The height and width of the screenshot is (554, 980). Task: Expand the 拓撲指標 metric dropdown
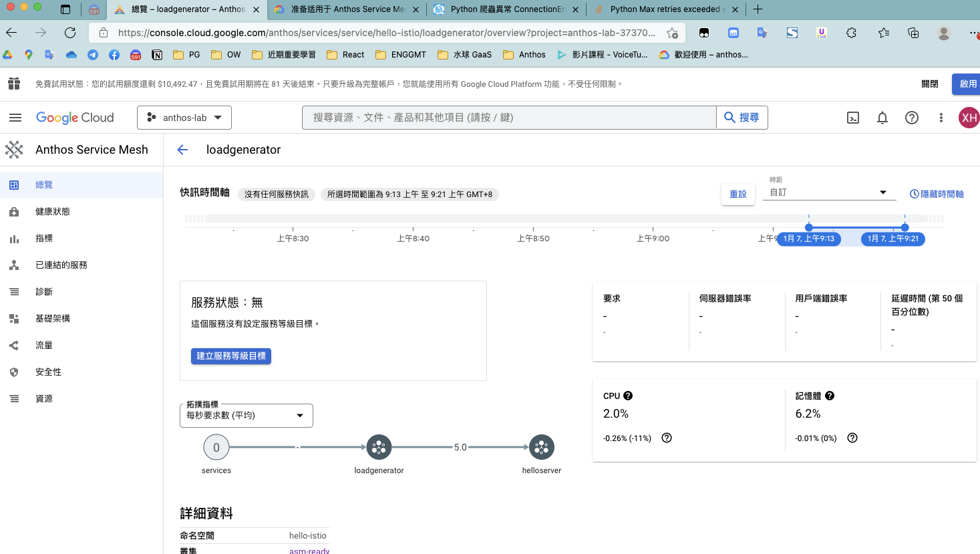pos(246,415)
